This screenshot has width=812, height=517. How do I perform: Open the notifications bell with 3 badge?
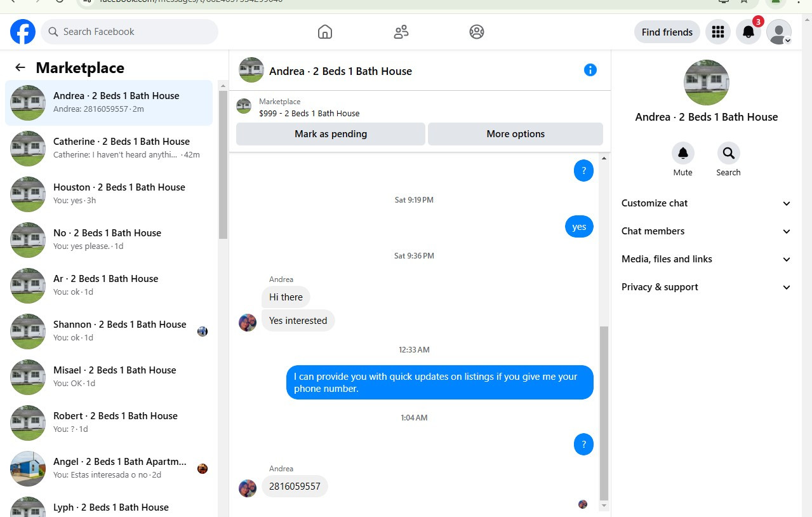(x=749, y=32)
